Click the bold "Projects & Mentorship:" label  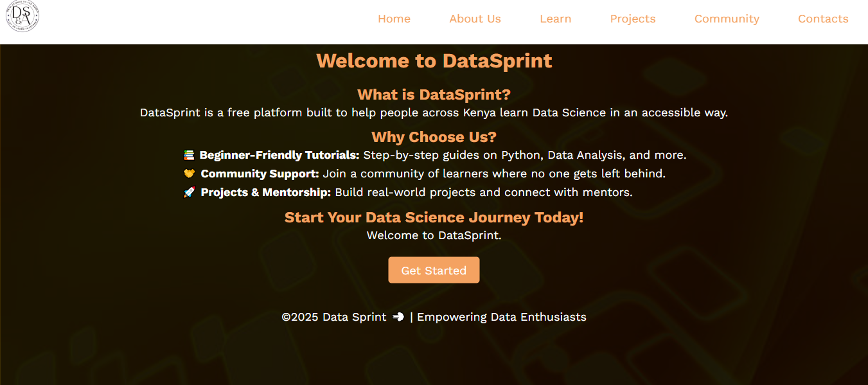pos(265,192)
